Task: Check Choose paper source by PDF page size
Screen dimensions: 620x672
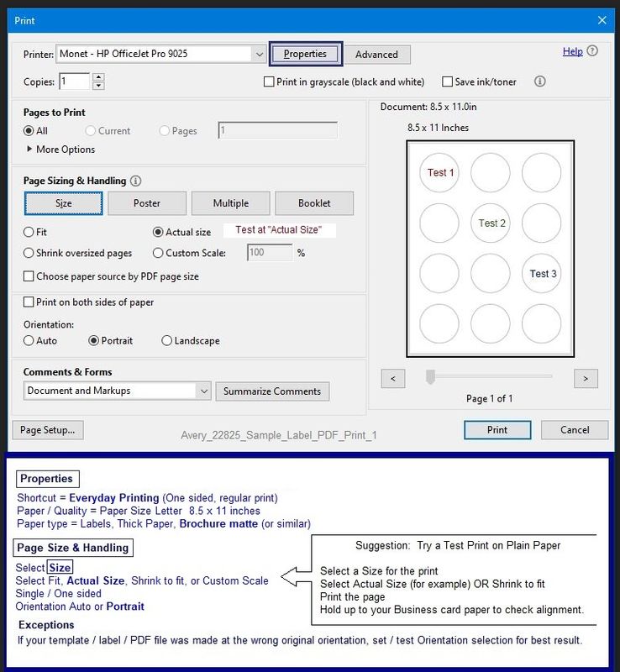Action: pyautogui.click(x=29, y=276)
